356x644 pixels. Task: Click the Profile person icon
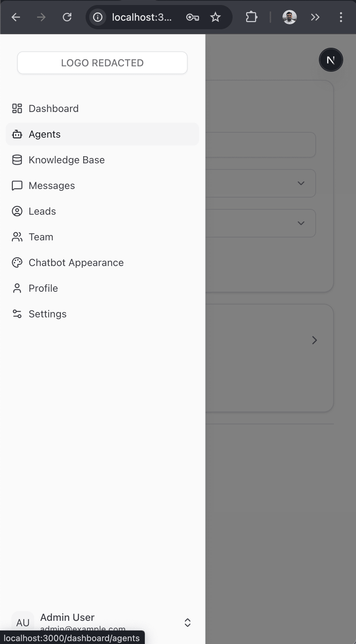click(17, 288)
